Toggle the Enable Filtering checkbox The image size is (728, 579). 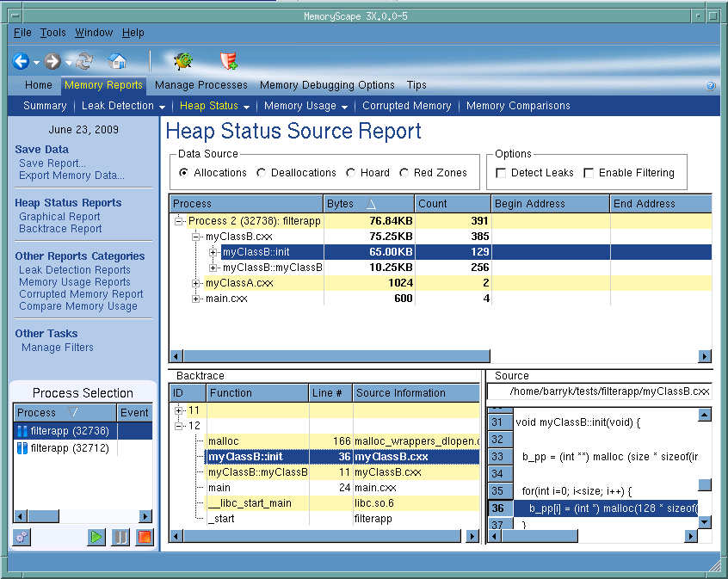tap(589, 173)
